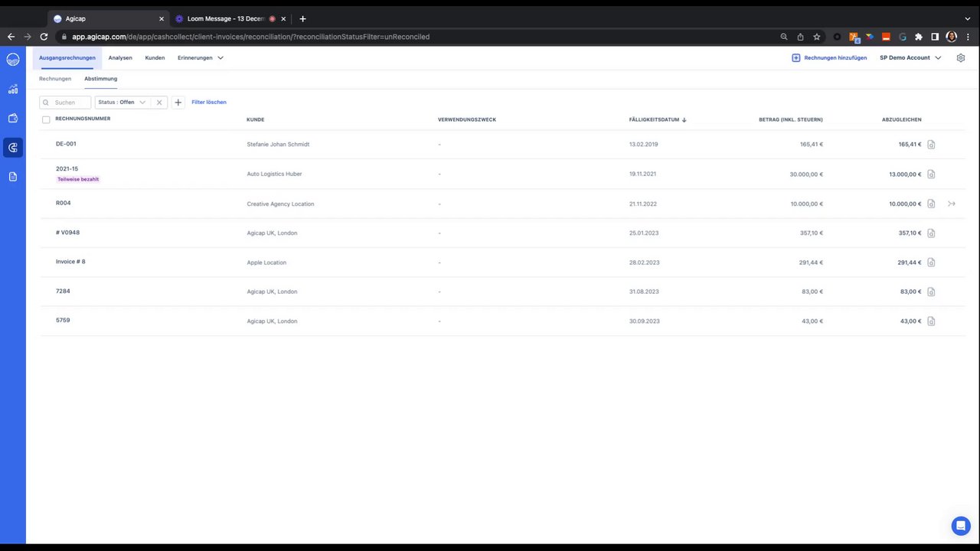Click the document icon for invoice # V0948

[931, 233]
